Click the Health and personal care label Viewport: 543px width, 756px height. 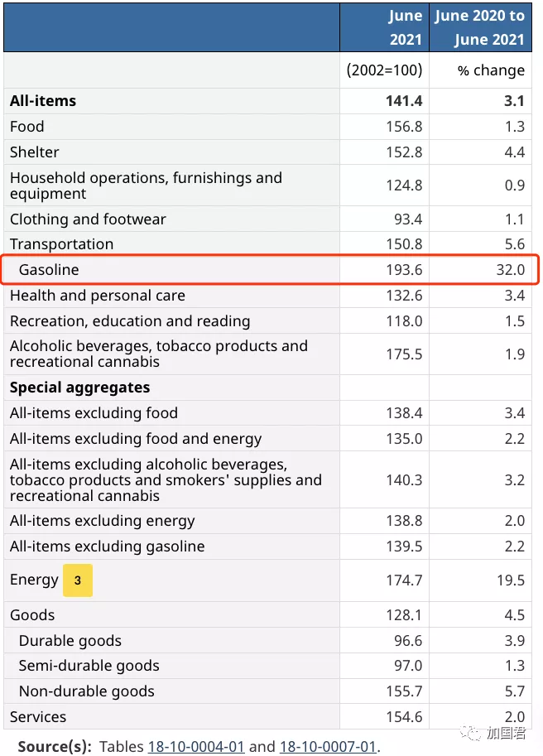click(98, 296)
